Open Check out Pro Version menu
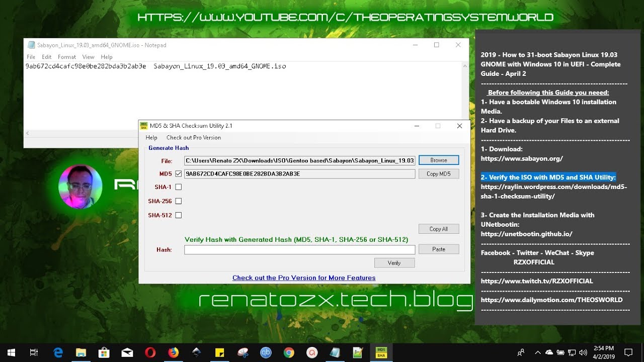 click(x=194, y=137)
